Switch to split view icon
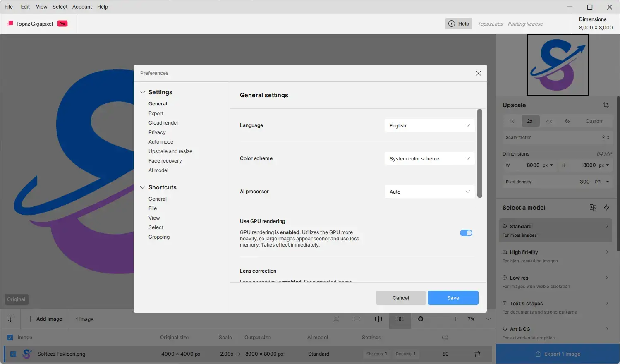 [378, 319]
